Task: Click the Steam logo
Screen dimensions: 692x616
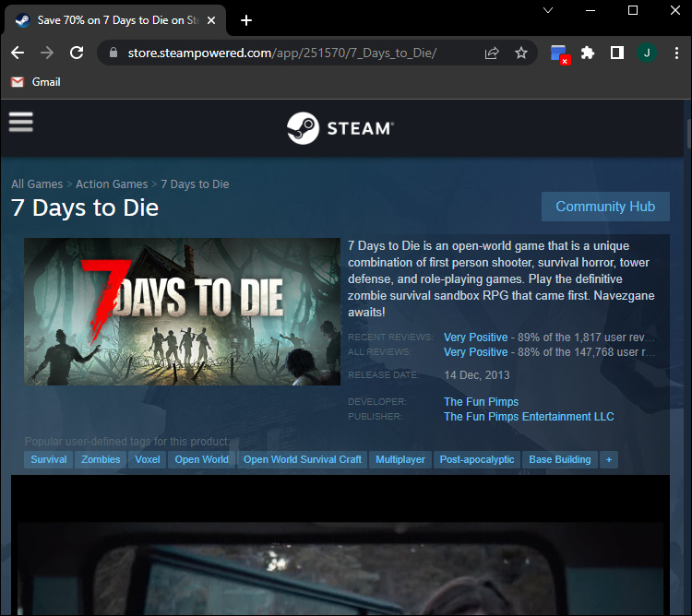Action: click(340, 128)
